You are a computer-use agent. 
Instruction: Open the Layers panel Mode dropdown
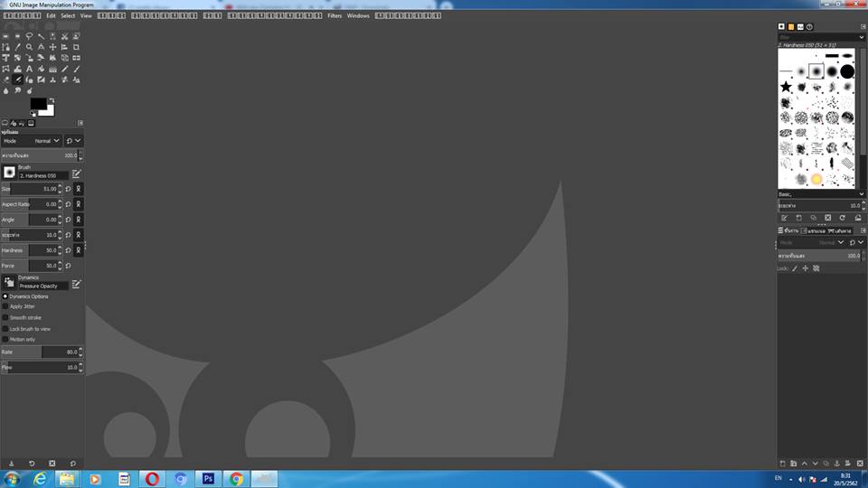(x=812, y=242)
